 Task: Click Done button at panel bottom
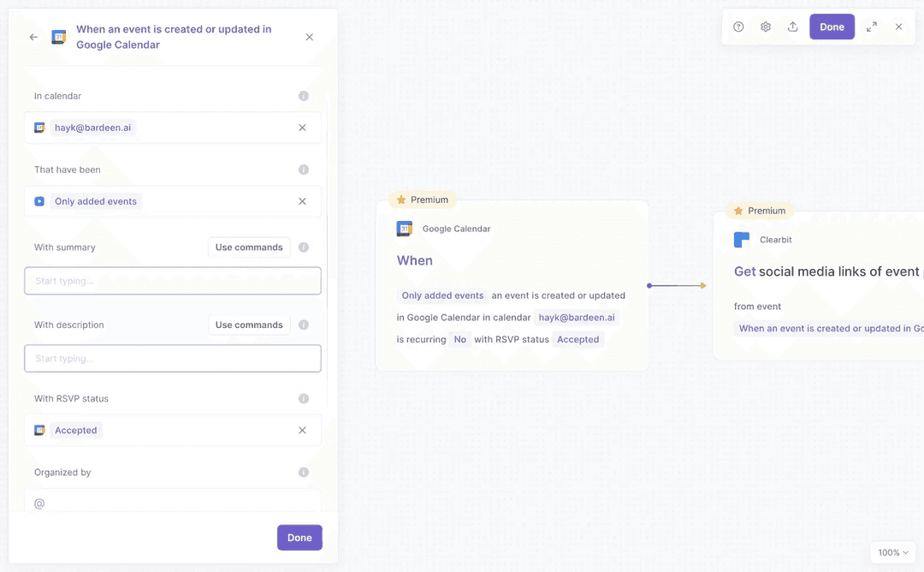[299, 537]
